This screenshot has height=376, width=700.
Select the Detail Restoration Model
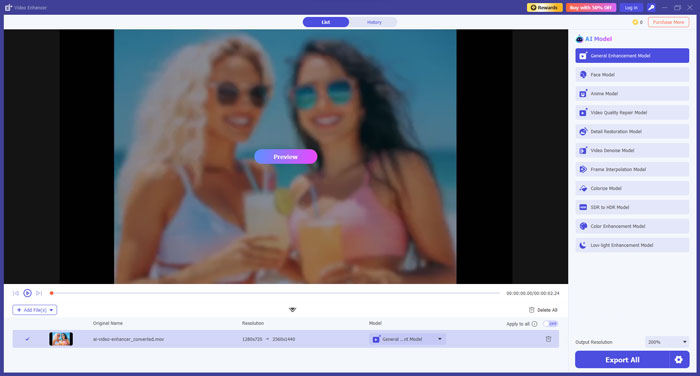coord(632,131)
